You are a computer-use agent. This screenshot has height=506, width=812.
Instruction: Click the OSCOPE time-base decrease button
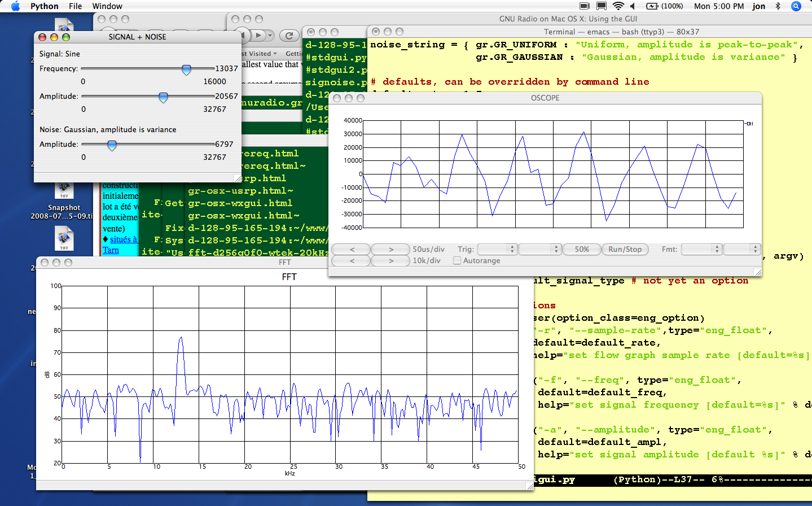[352, 249]
